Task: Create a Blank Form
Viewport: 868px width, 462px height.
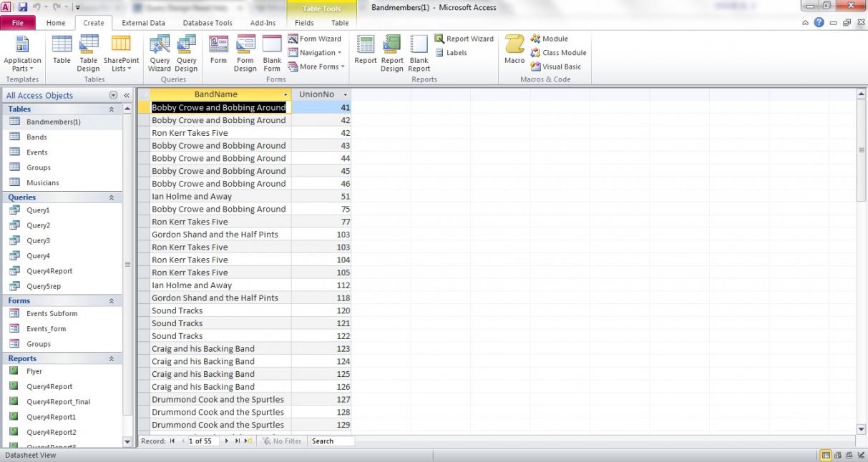Action: coord(272,53)
